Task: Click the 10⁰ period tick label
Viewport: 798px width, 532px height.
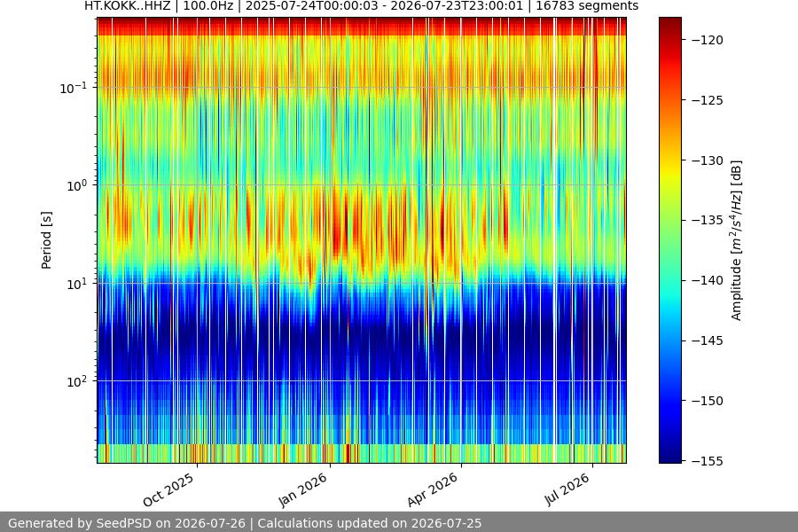Action: pos(77,185)
